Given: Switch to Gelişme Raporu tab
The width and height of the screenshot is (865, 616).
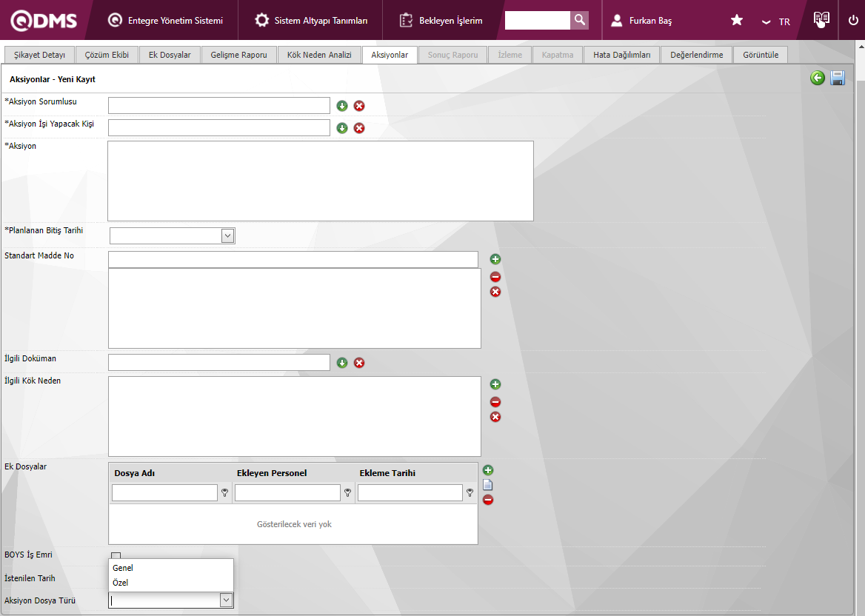Looking at the screenshot, I should click(x=239, y=55).
